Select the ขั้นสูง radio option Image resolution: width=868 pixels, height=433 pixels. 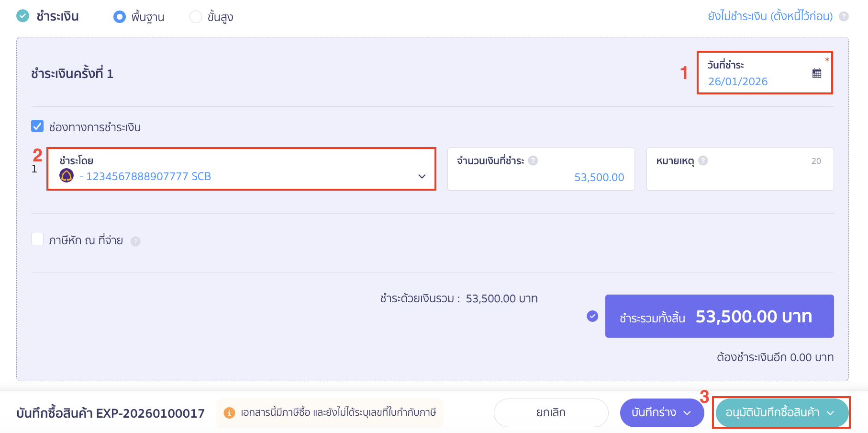coord(195,16)
